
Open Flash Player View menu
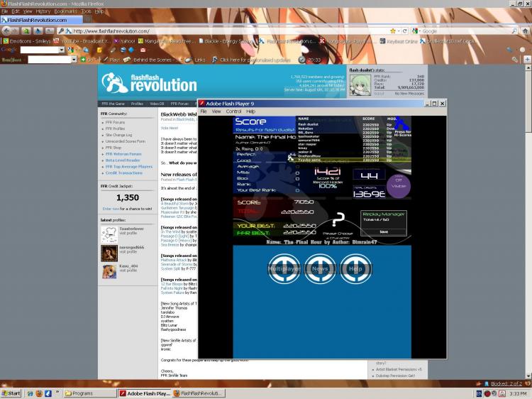[216, 111]
